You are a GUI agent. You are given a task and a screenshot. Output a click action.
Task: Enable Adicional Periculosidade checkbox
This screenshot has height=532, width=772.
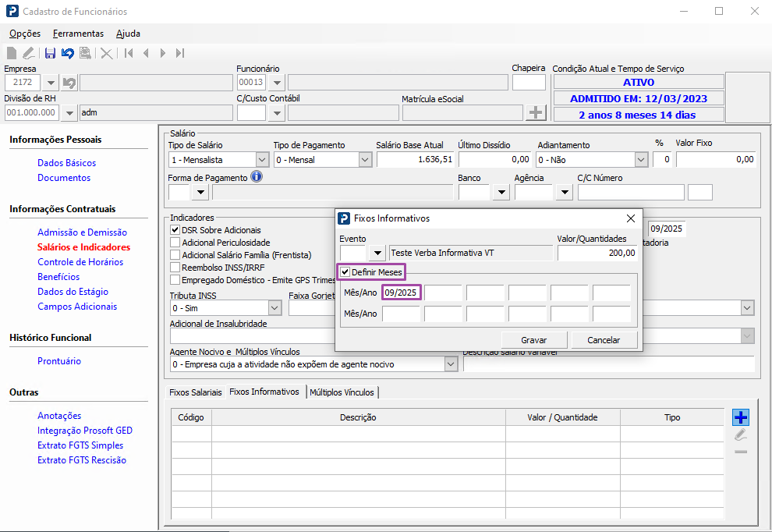point(175,243)
